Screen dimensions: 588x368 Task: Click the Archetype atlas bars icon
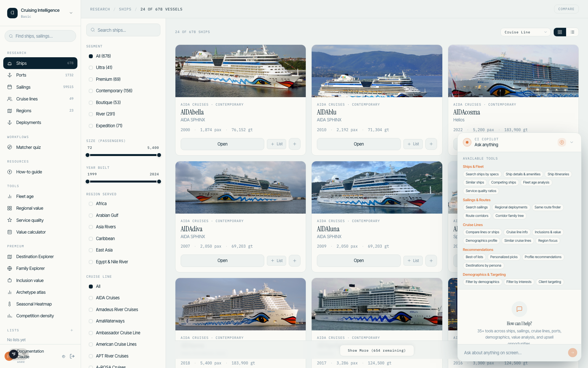coord(10,292)
